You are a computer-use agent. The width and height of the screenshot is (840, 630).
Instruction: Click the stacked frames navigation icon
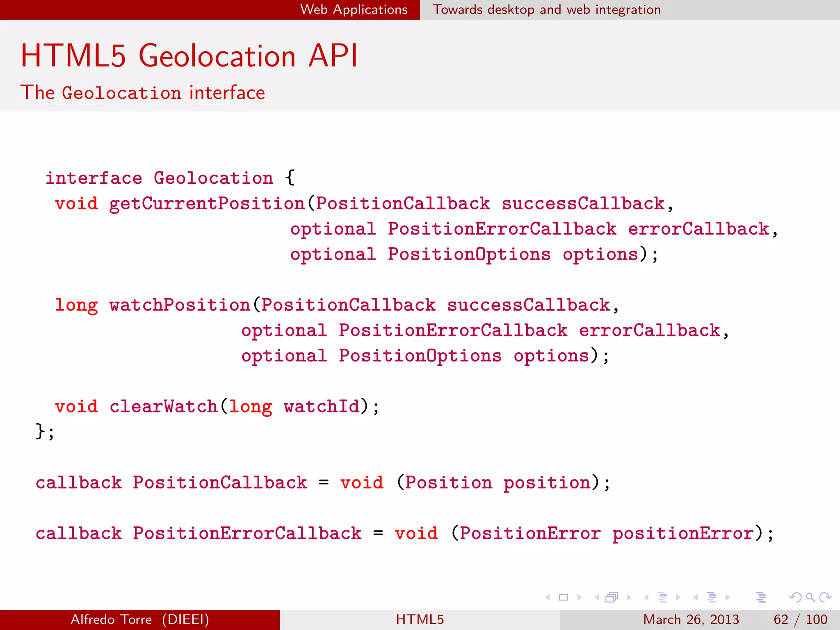[x=612, y=598]
